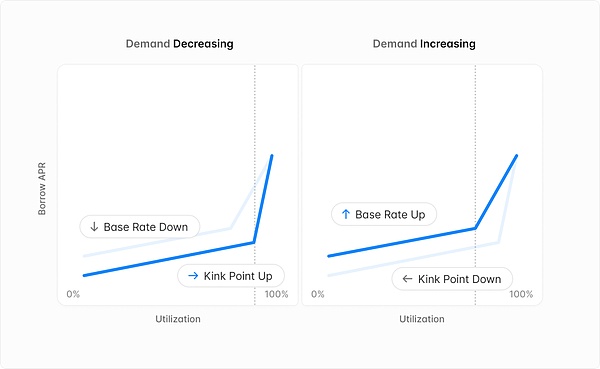Click Utilization label under left chart
This screenshot has width=600, height=369.
[178, 319]
